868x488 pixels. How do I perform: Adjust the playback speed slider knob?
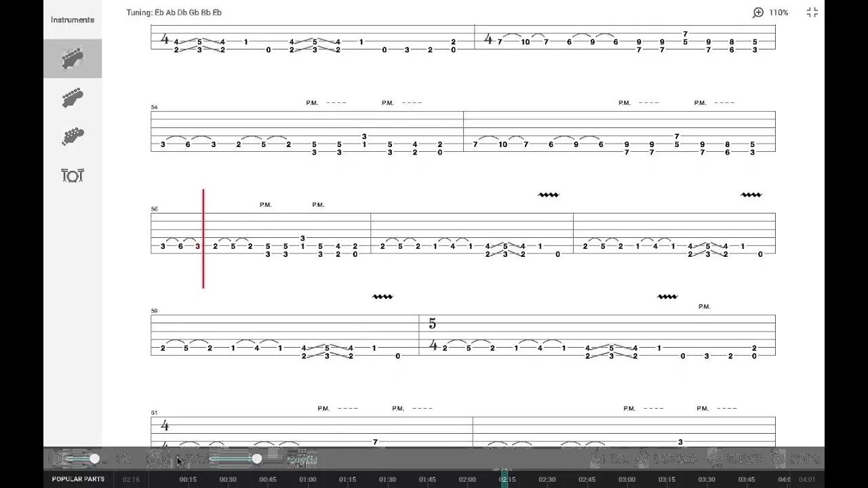tap(257, 459)
